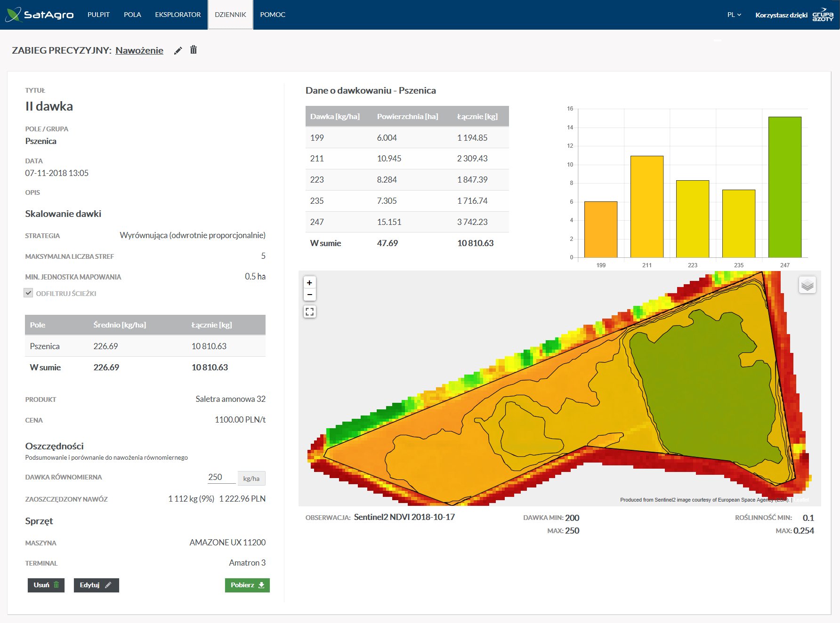The width and height of the screenshot is (840, 623).
Task: Click the pencil icon beside Nawożenie
Action: click(178, 51)
